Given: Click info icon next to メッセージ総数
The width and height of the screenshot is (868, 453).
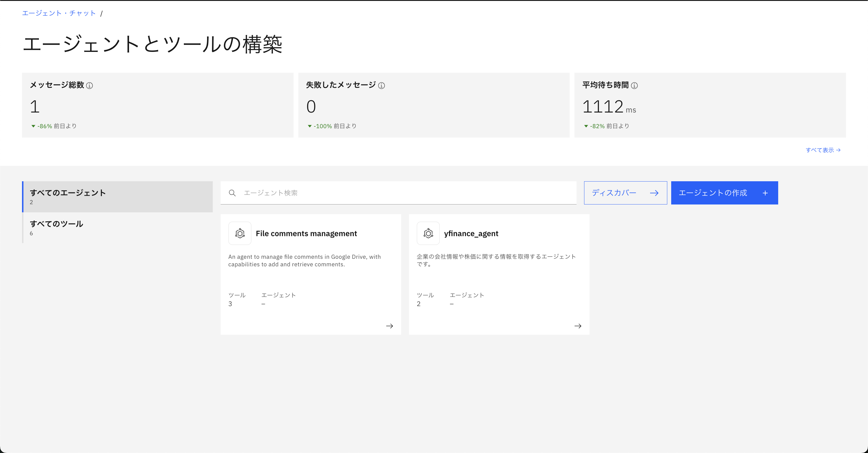Looking at the screenshot, I should pyautogui.click(x=89, y=86).
